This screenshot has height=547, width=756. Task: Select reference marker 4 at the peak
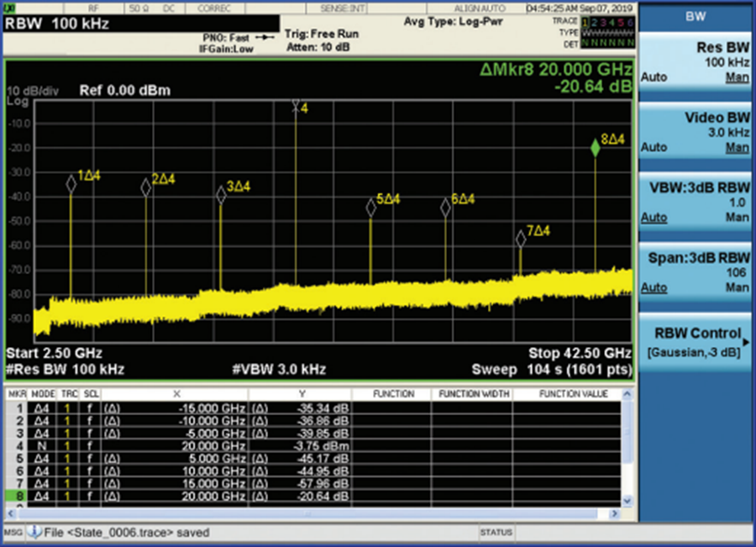click(296, 106)
